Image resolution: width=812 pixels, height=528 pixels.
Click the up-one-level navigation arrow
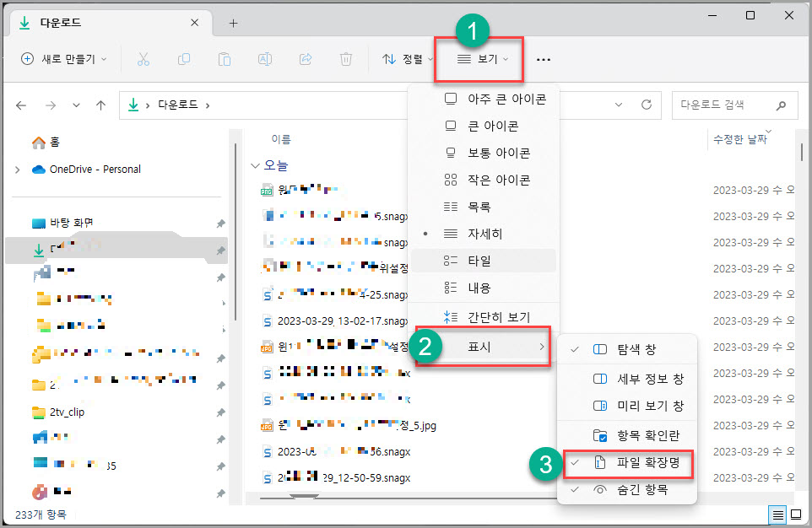(100, 105)
